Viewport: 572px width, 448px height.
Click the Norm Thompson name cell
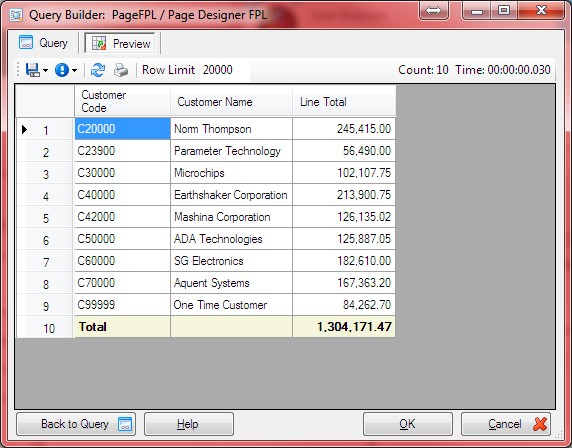pyautogui.click(x=231, y=129)
